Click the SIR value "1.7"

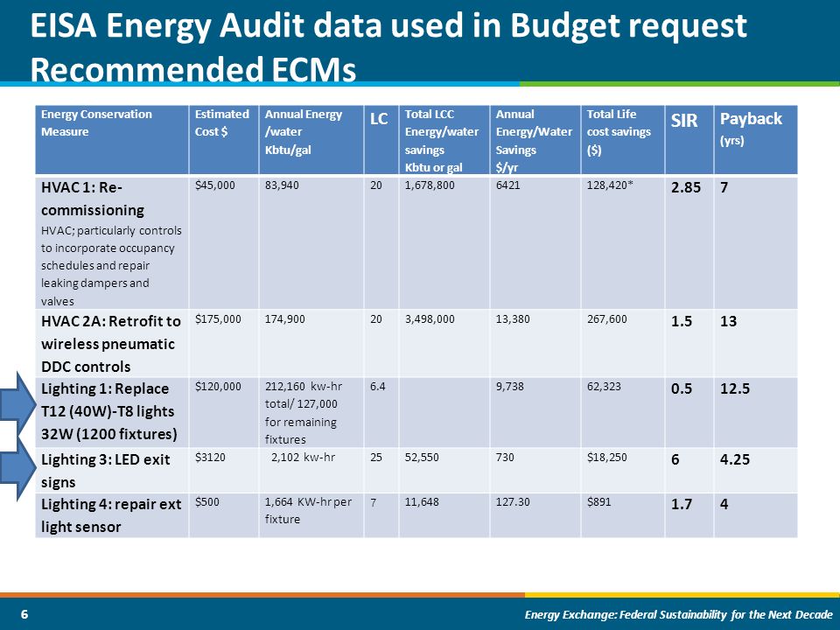coord(682,504)
